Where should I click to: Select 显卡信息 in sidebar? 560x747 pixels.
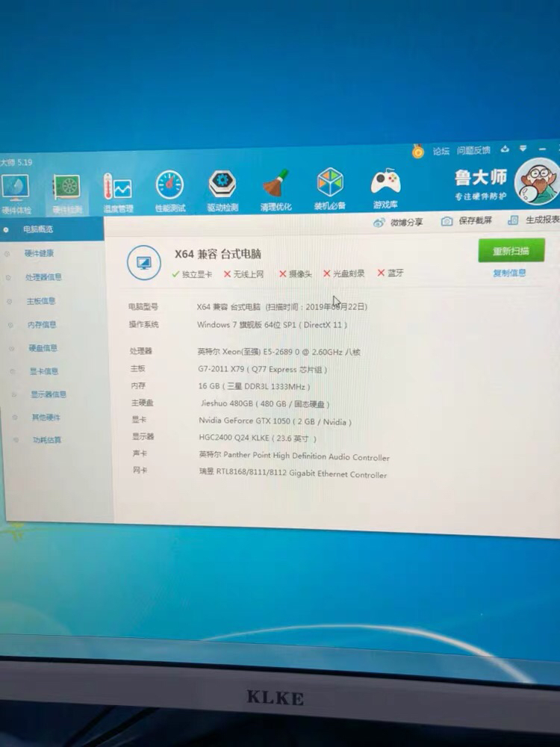pos(44,371)
